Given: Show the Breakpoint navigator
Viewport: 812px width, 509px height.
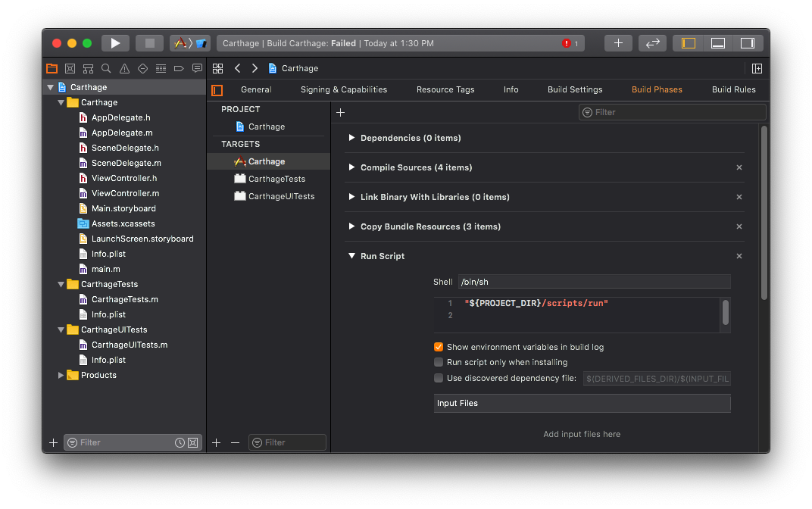Looking at the screenshot, I should pyautogui.click(x=179, y=68).
